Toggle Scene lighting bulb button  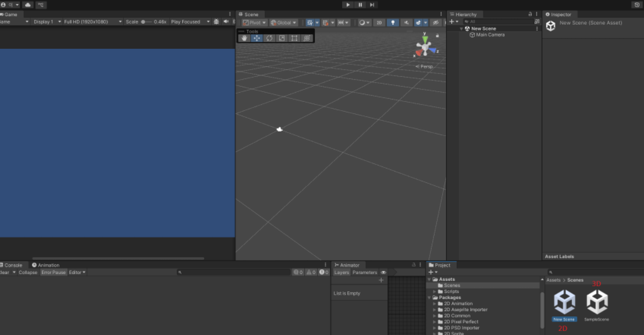coord(393,23)
